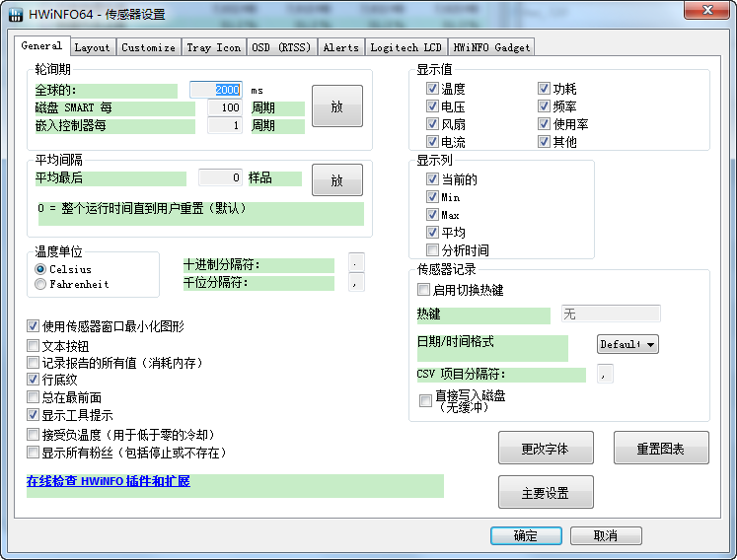737x560 pixels.
Task: Toggle 显示工具提示 checkbox
Action: (33, 415)
